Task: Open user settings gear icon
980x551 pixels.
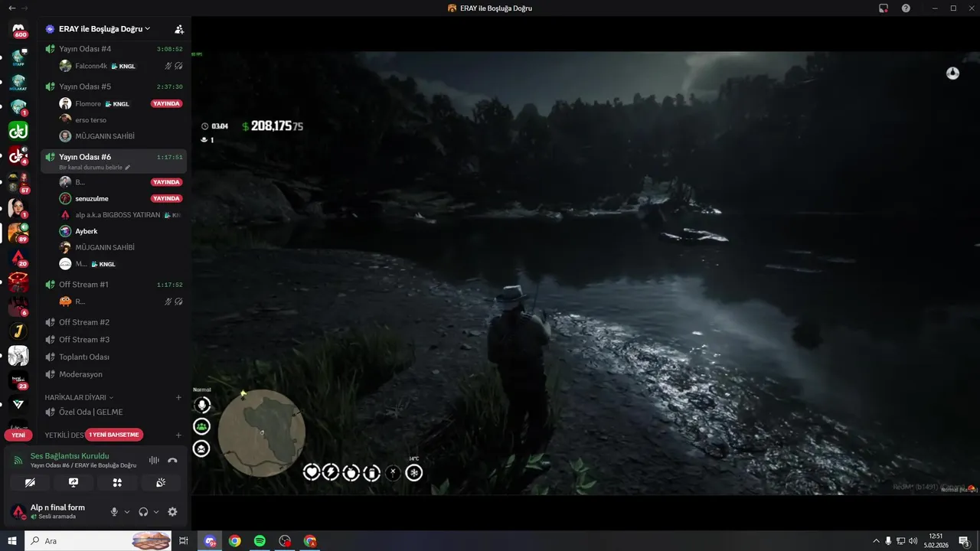Action: click(x=172, y=512)
